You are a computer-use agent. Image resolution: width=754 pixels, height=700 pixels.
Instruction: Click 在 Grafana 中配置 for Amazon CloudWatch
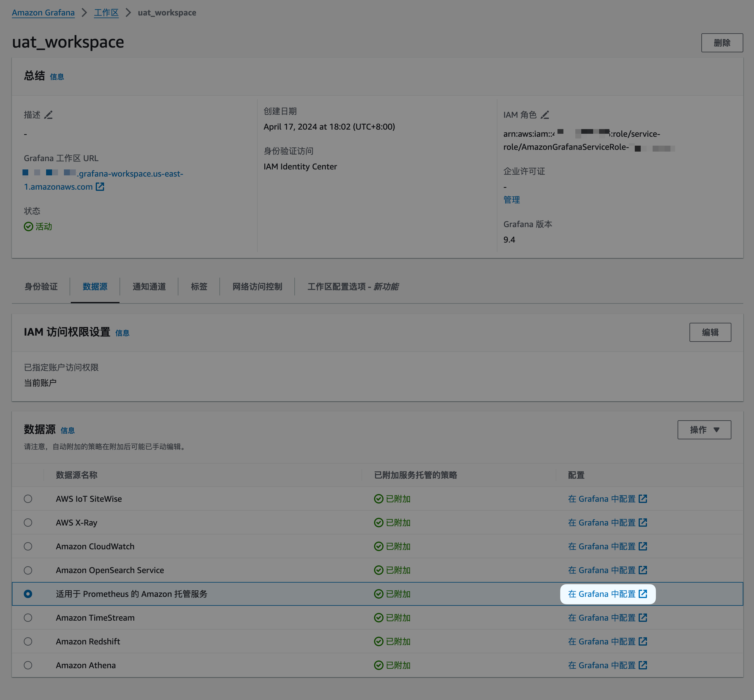[x=607, y=546]
